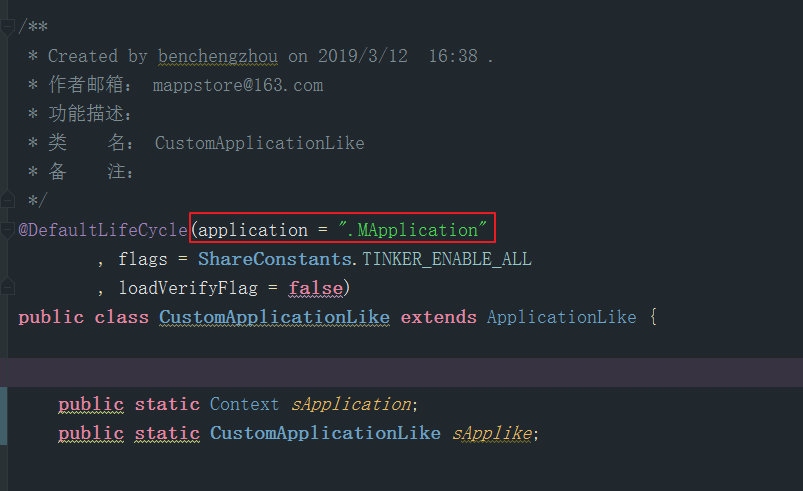Viewport: 803px width, 491px height.
Task: Click the email mappstore@163.com in comment
Action: [x=240, y=85]
